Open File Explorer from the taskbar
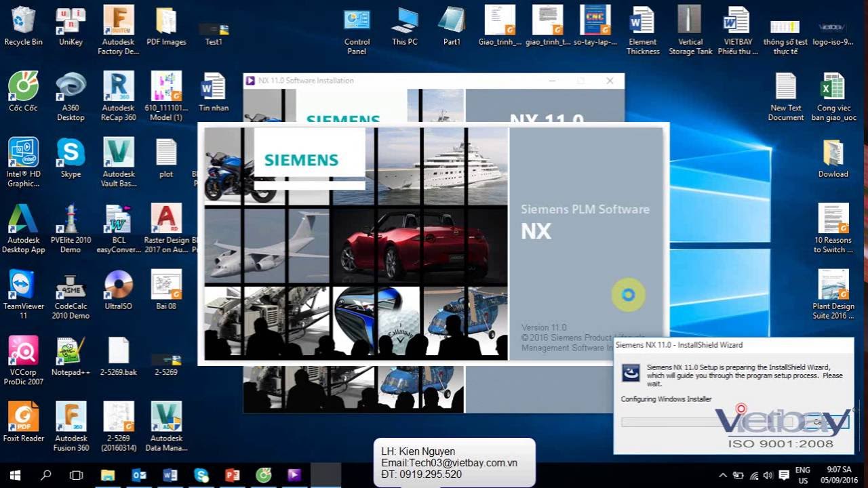868x488 pixels. pyautogui.click(x=108, y=475)
